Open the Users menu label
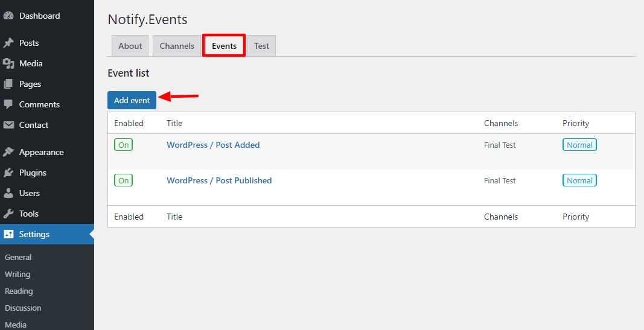The height and width of the screenshot is (330, 644). (30, 193)
